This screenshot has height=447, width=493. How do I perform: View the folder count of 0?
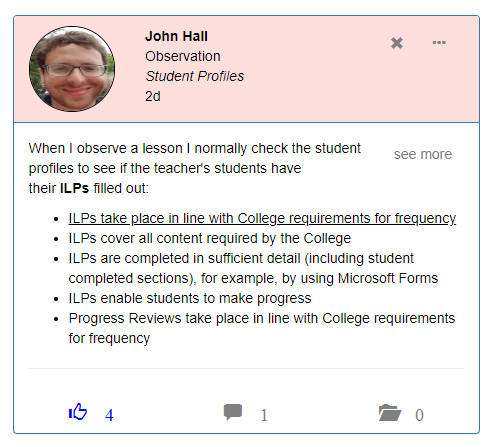pyautogui.click(x=419, y=415)
